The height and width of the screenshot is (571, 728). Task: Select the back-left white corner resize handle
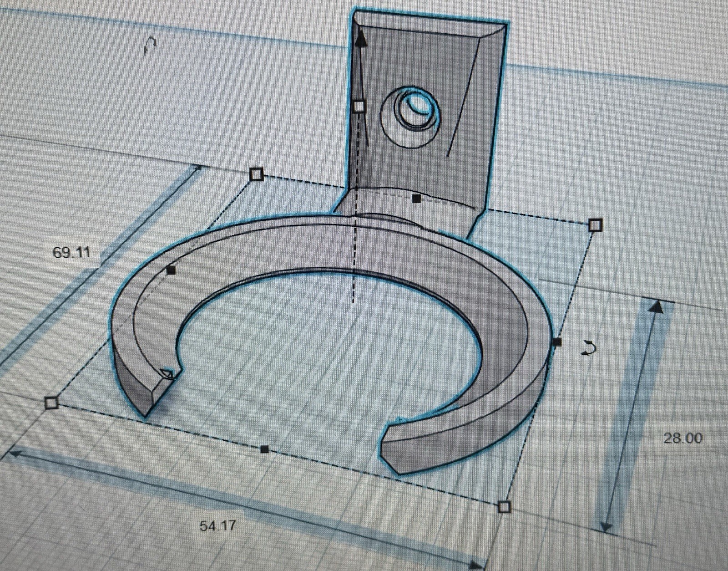coord(257,174)
